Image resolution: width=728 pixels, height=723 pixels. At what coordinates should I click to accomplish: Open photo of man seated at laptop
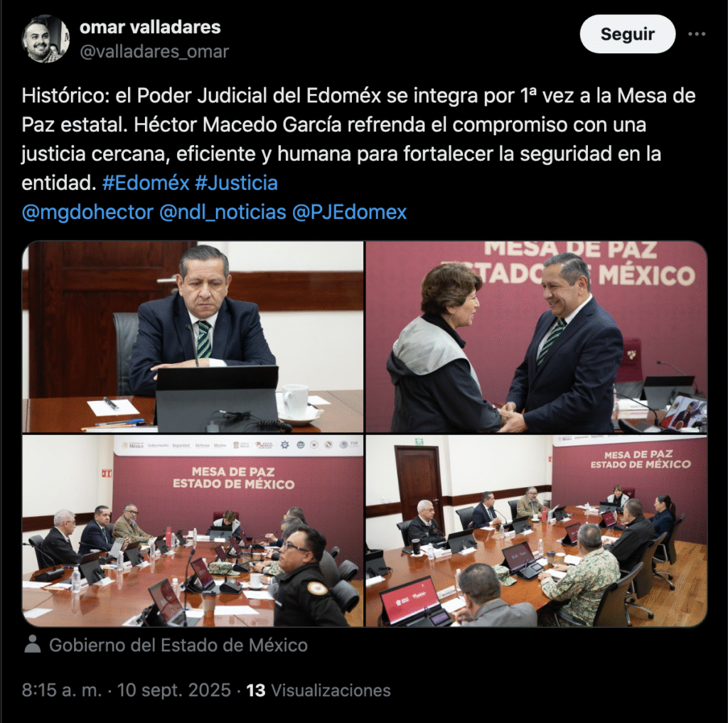(x=193, y=337)
